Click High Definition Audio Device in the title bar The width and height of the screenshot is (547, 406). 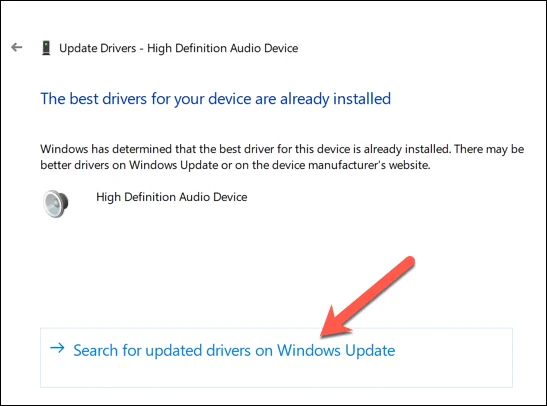click(x=223, y=48)
